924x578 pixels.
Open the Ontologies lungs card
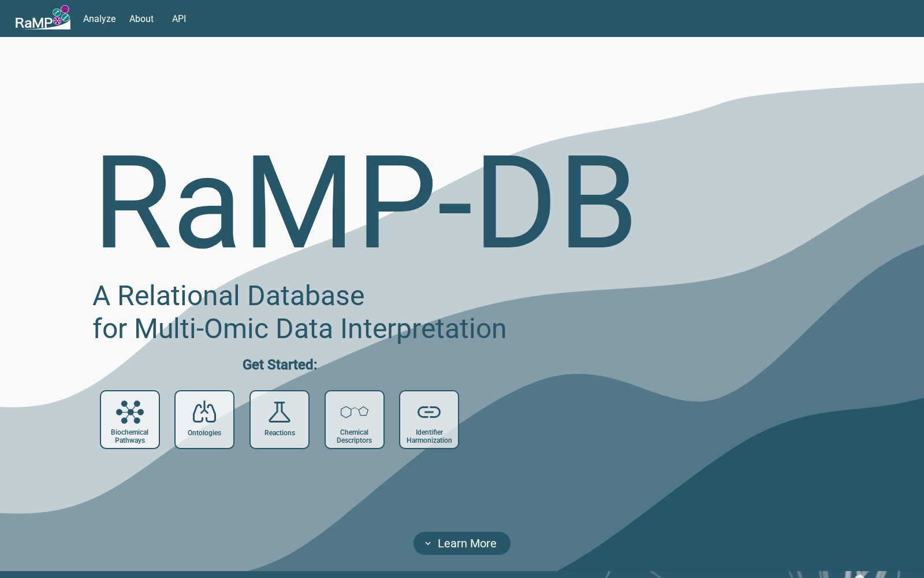point(204,420)
